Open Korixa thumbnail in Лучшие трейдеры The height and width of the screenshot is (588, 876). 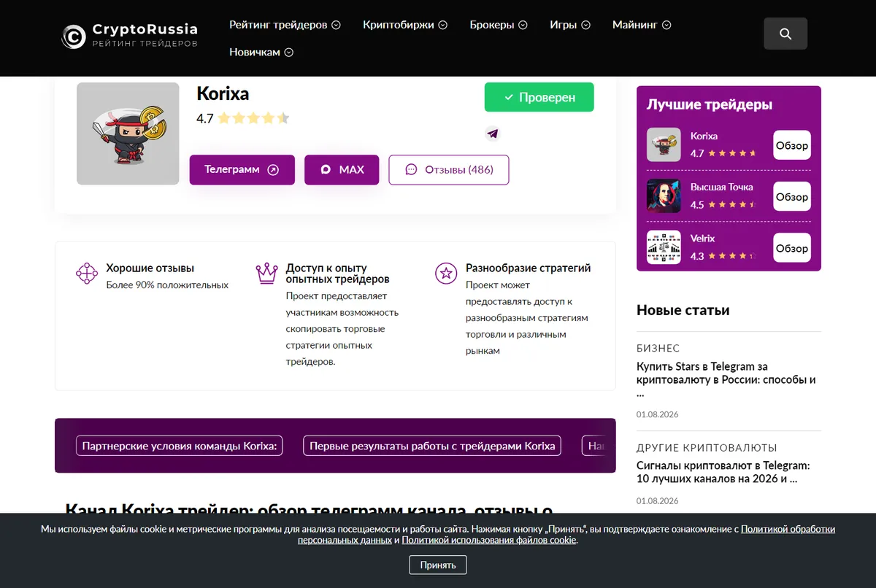click(x=664, y=144)
